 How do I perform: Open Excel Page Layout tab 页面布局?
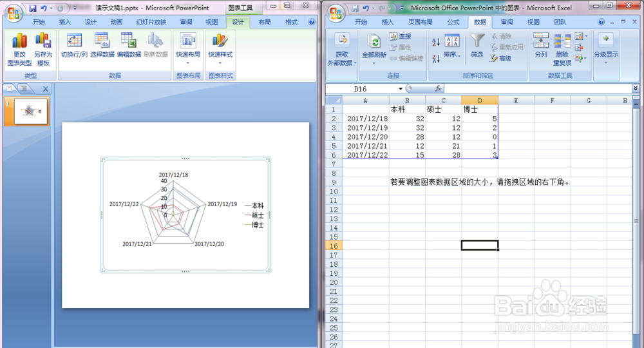click(x=420, y=22)
